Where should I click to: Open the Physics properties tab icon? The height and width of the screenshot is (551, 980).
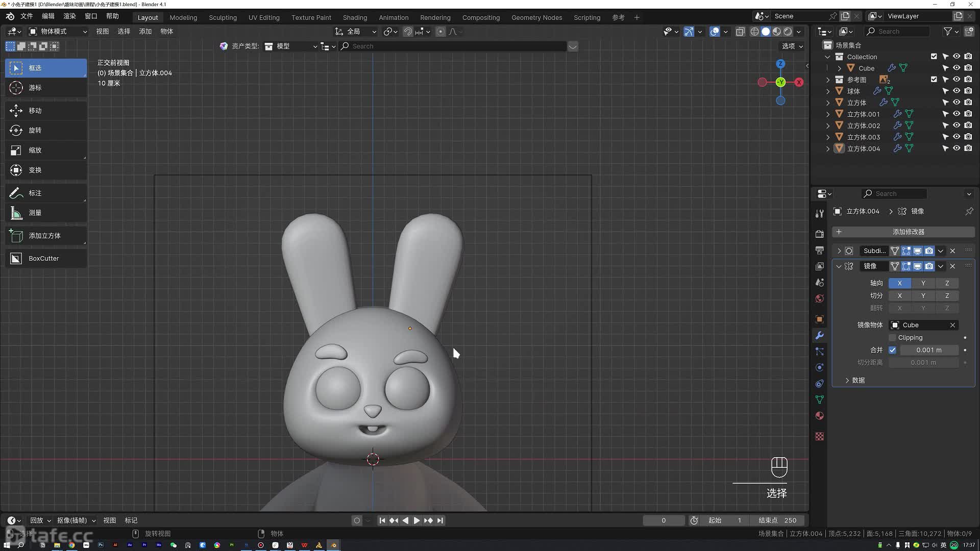[819, 367]
